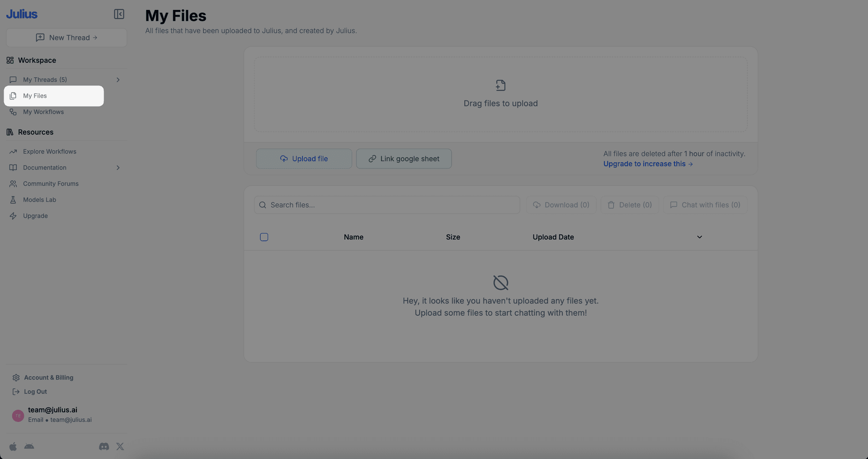Open the Upload Date sort dropdown
868x459 pixels.
(x=699, y=237)
